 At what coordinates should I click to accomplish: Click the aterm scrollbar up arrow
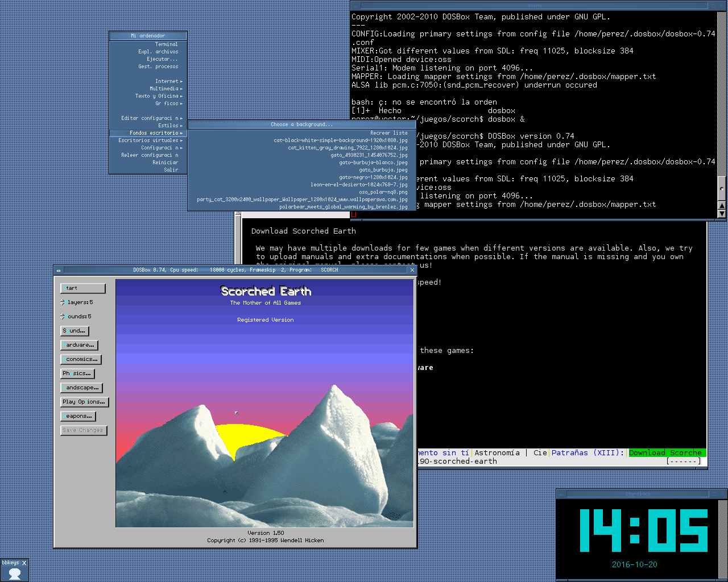pos(722,205)
